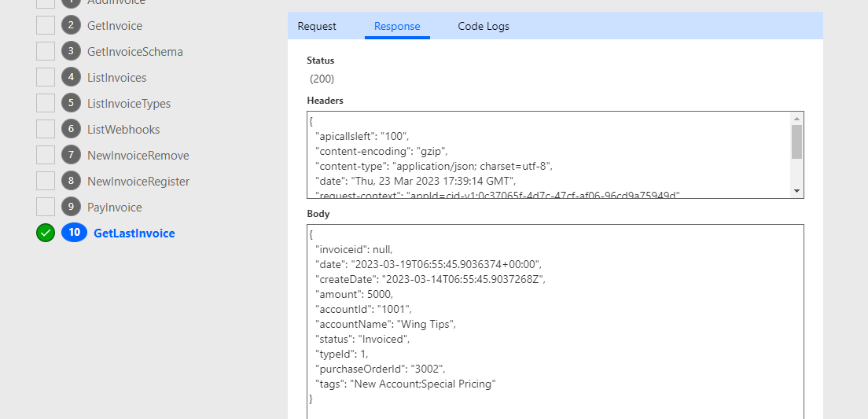Select the GetLastInvoice operation
This screenshot has width=868, height=419.
[134, 233]
